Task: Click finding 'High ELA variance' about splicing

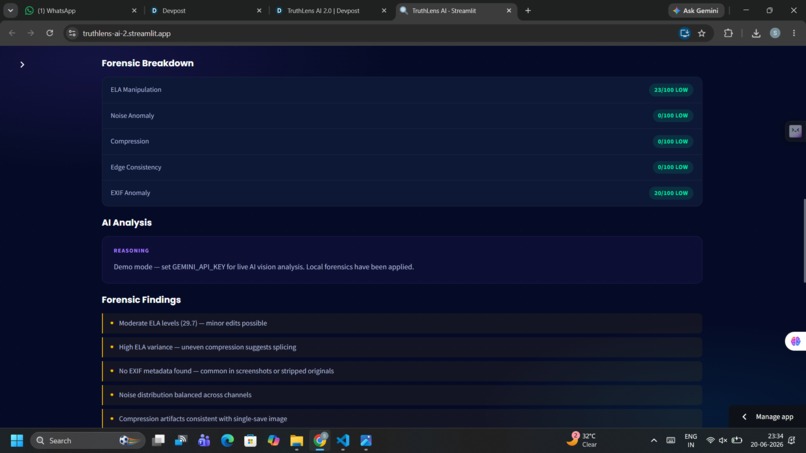Action: point(401,347)
